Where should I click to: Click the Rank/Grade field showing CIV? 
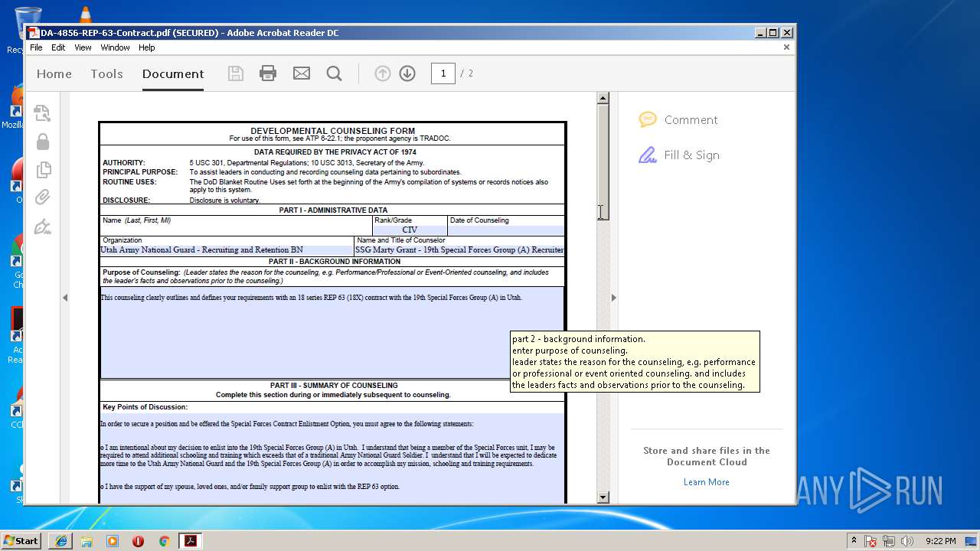(410, 230)
